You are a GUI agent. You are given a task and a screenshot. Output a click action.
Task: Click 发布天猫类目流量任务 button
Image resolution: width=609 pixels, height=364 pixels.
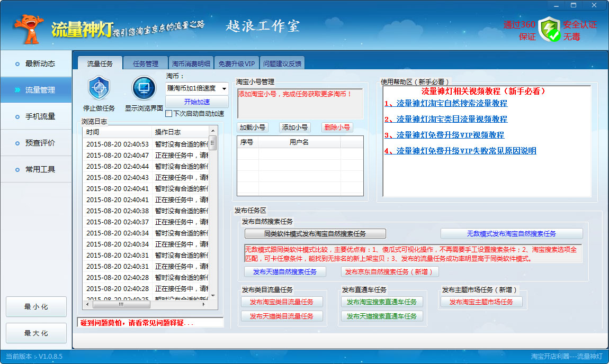click(282, 316)
